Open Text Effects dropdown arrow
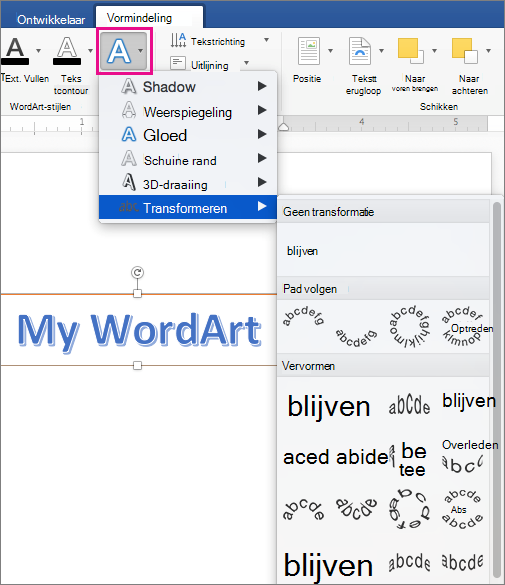This screenshot has width=505, height=585. (x=140, y=51)
